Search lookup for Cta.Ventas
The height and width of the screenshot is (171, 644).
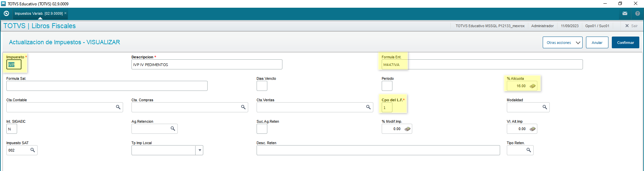[368, 107]
